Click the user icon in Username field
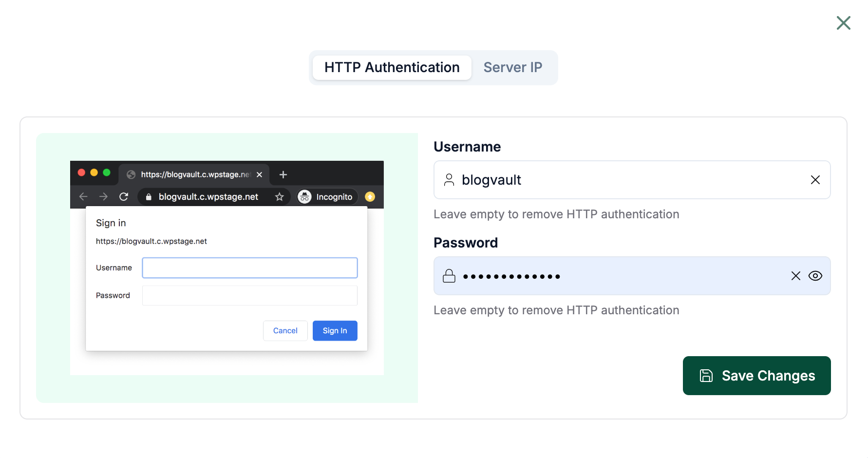 click(449, 180)
